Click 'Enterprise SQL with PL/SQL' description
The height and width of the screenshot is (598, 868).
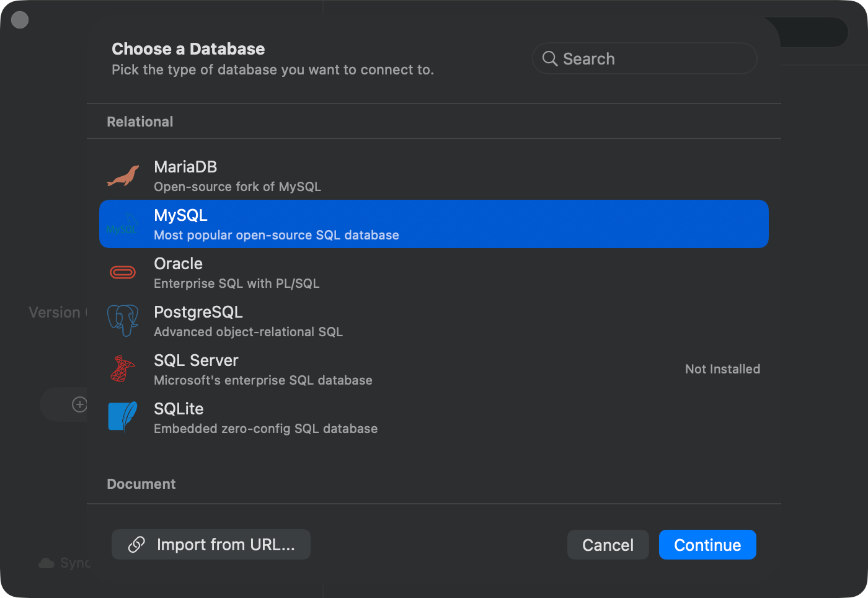(x=237, y=283)
